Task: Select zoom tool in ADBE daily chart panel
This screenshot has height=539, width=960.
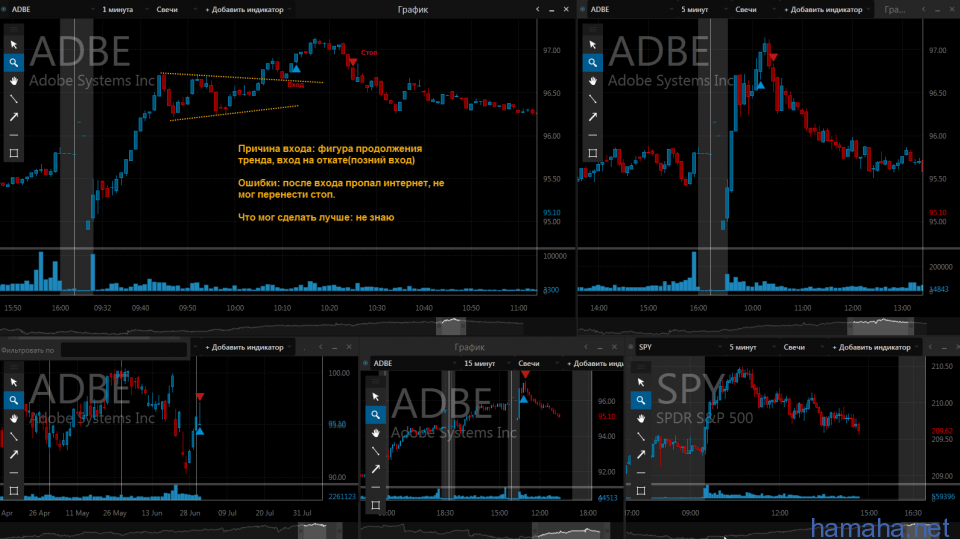Action: point(13,400)
